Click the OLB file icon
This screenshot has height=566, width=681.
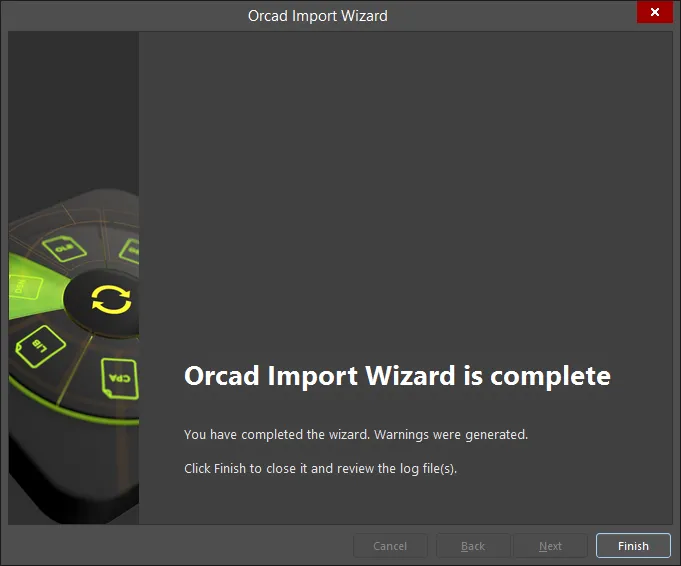64,248
